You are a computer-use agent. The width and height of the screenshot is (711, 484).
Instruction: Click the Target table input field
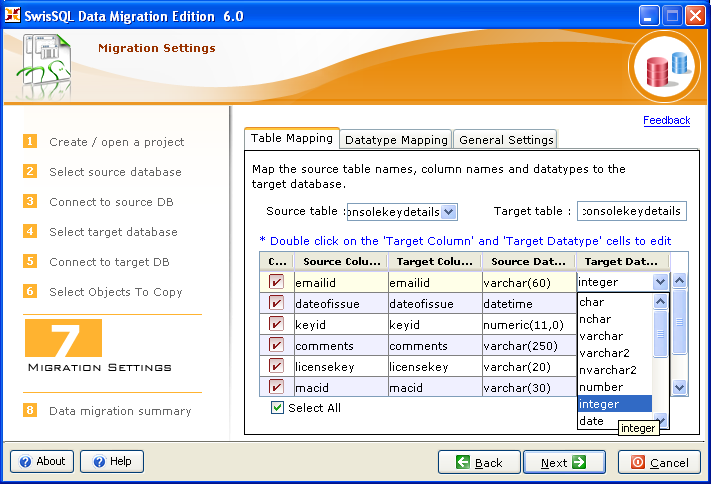(x=632, y=211)
